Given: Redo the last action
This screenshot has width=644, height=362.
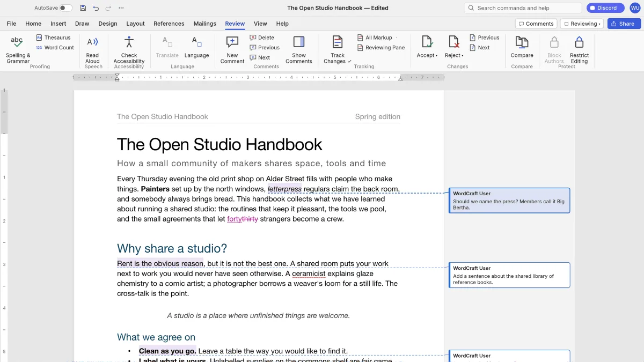Looking at the screenshot, I should tap(108, 8).
